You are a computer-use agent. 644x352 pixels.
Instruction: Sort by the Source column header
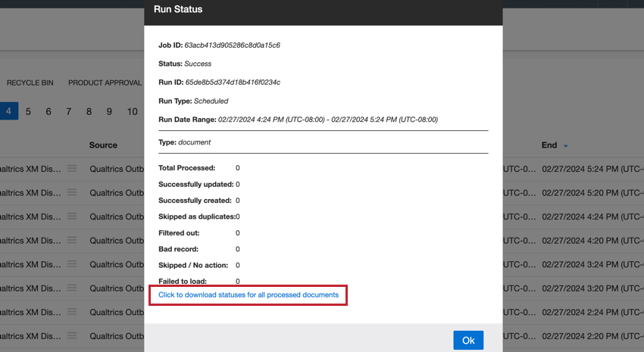[x=103, y=145]
